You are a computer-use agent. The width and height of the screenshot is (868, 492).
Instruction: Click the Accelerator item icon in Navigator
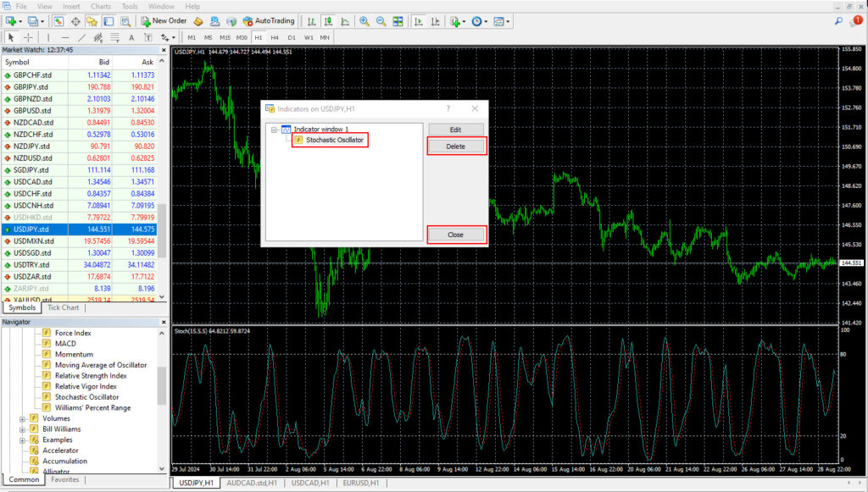[34, 451]
